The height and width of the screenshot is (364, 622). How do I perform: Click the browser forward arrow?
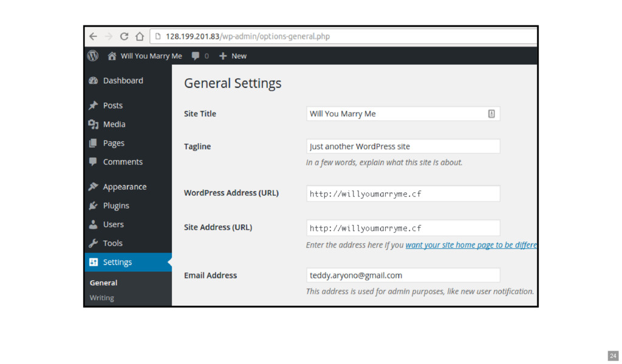click(x=109, y=36)
